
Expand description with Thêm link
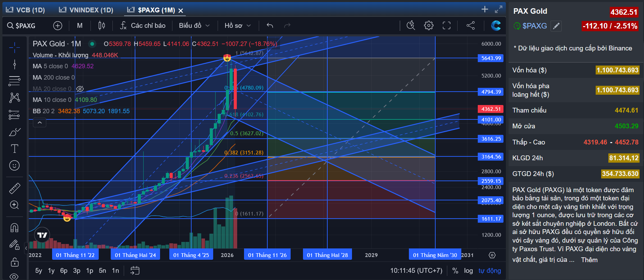tap(589, 260)
